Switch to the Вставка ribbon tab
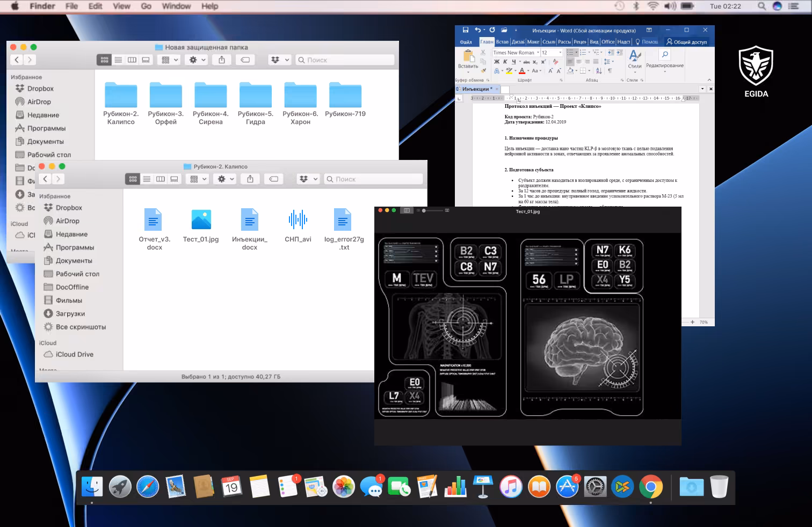812x527 pixels. [503, 42]
